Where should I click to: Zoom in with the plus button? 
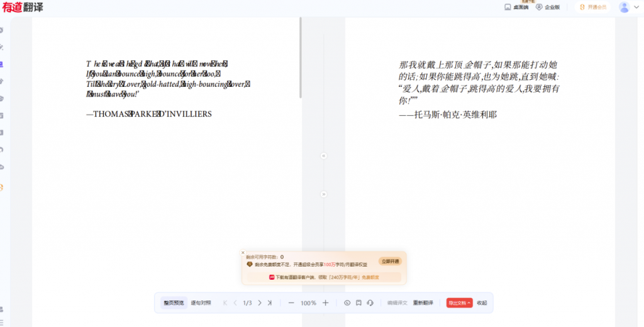325,302
